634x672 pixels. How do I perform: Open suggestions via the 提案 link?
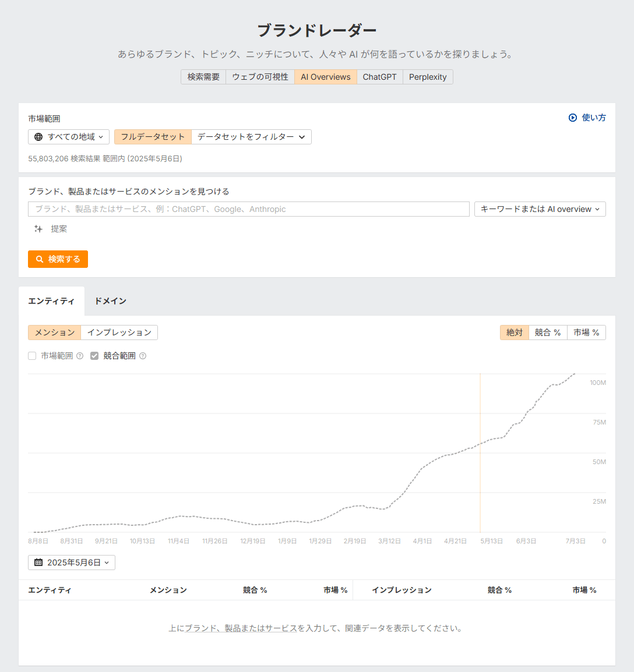tap(58, 229)
